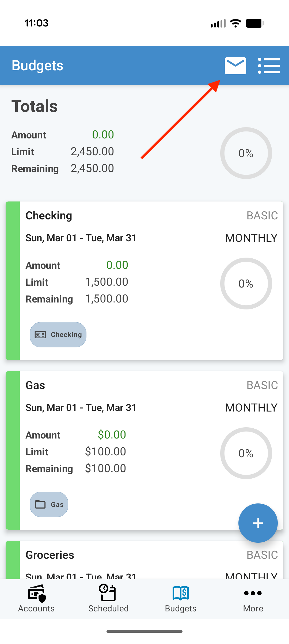Tap the Checking budget green color bar
The width and height of the screenshot is (289, 644).
13,281
